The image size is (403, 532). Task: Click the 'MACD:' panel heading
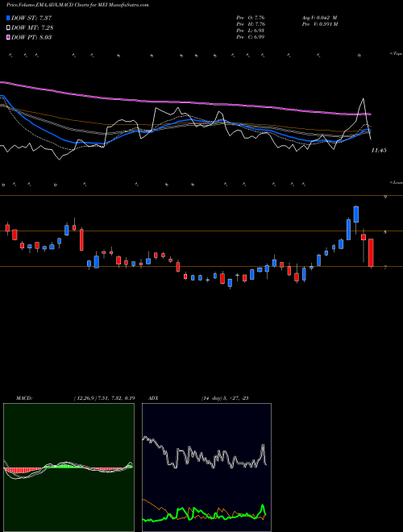tap(23, 398)
